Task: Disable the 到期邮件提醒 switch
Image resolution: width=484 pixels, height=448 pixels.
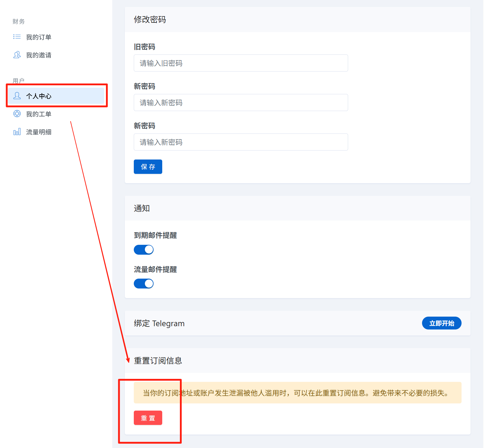Action: coord(144,250)
